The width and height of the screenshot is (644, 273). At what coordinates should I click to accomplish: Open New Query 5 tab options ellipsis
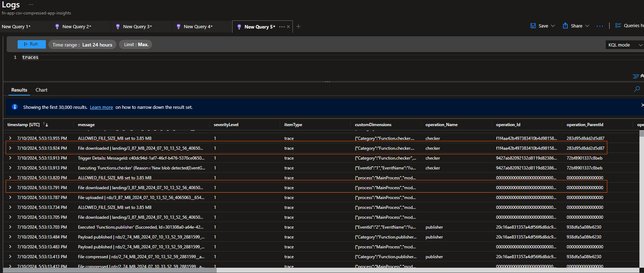(282, 27)
